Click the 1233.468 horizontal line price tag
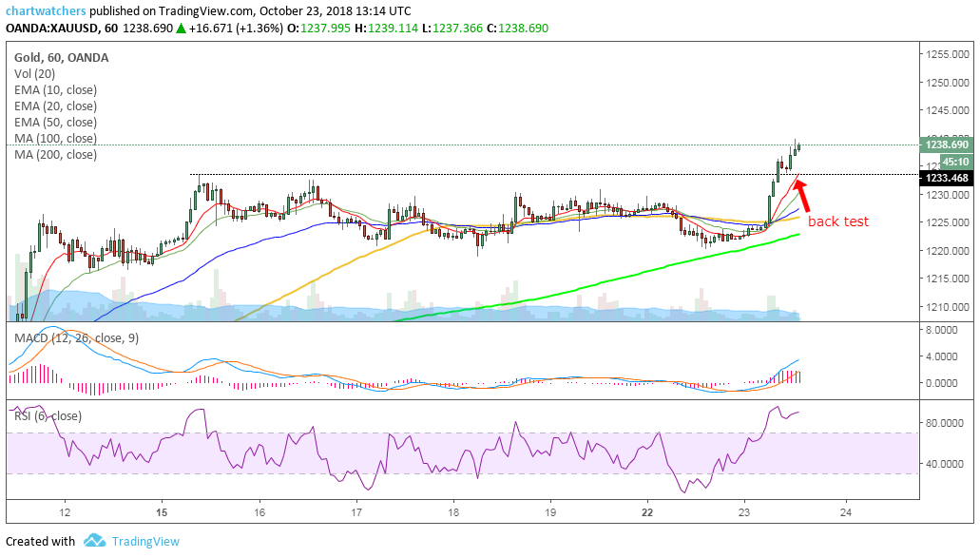 [946, 178]
